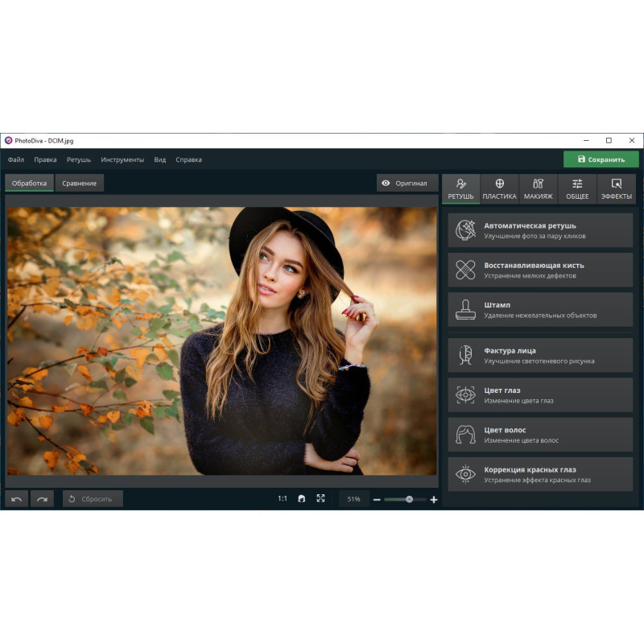Click the green Сохранить button

pos(601,159)
